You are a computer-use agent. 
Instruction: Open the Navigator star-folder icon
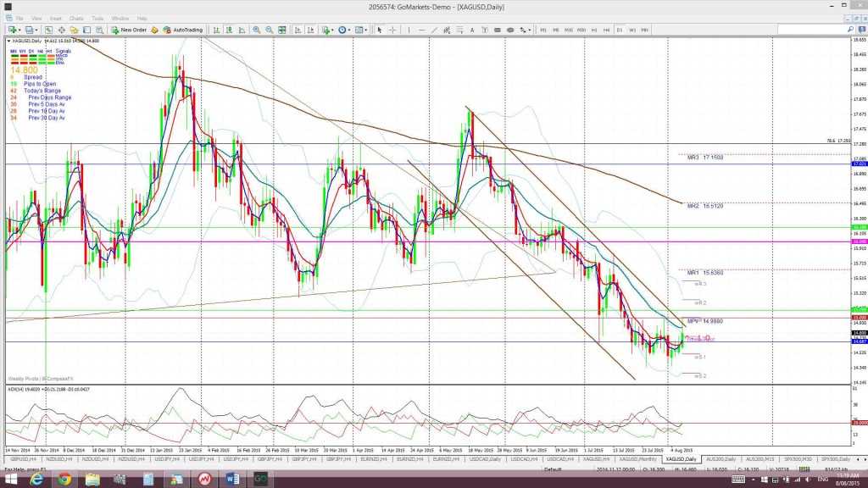point(74,30)
